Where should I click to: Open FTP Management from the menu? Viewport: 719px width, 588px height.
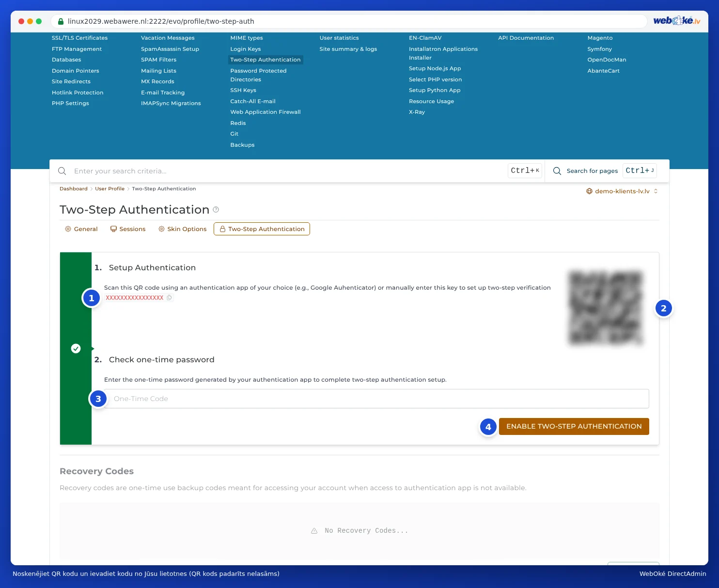click(x=77, y=49)
